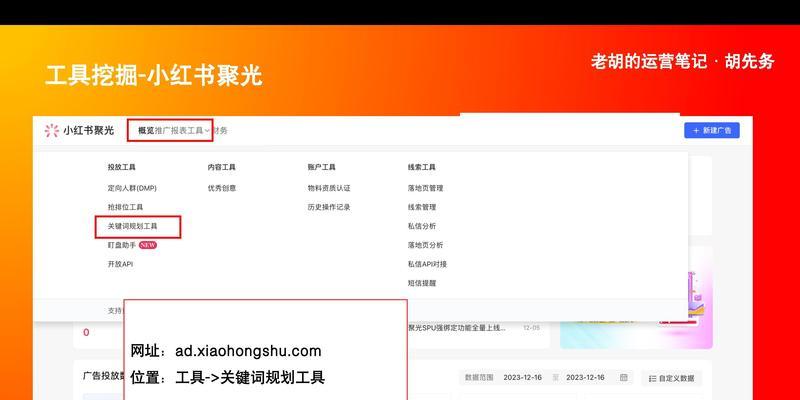Open the 聚光SPU强绑定功能全量上线 notice
The width and height of the screenshot is (800, 400).
(x=457, y=328)
